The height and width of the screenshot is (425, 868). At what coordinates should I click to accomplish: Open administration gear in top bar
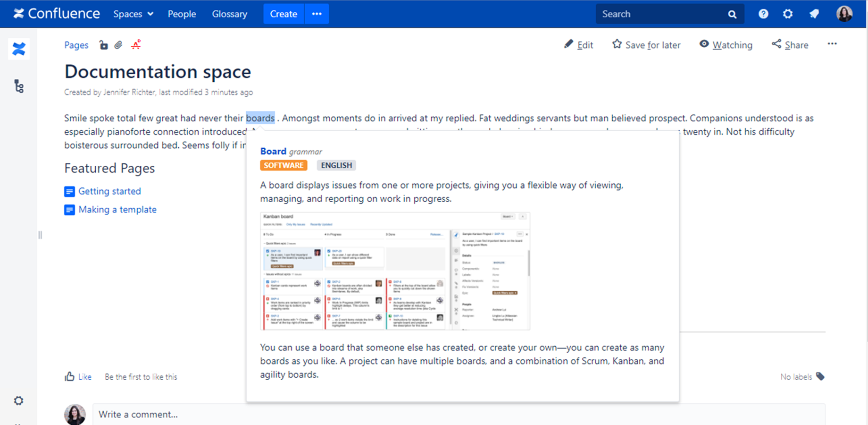(x=788, y=14)
